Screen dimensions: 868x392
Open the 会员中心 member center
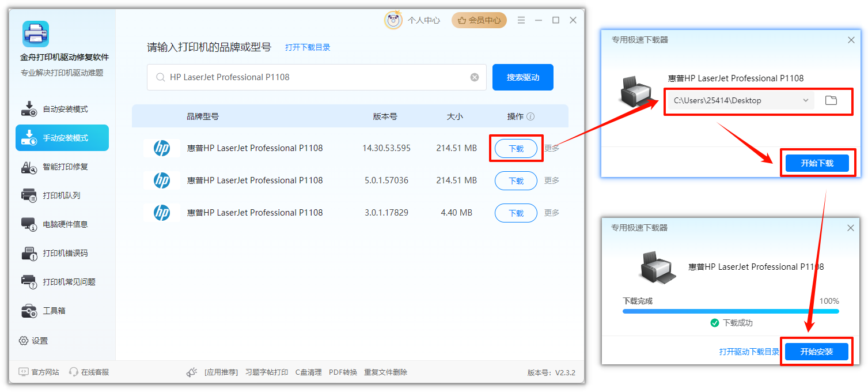point(479,20)
